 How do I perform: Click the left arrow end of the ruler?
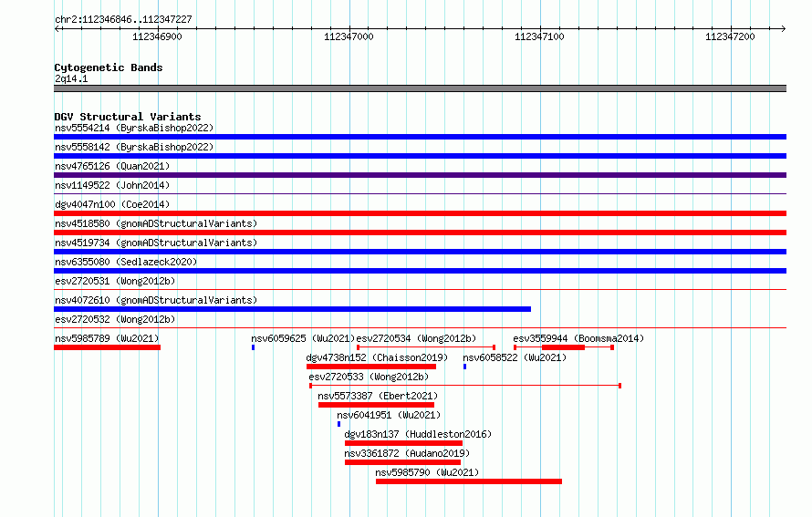57,28
